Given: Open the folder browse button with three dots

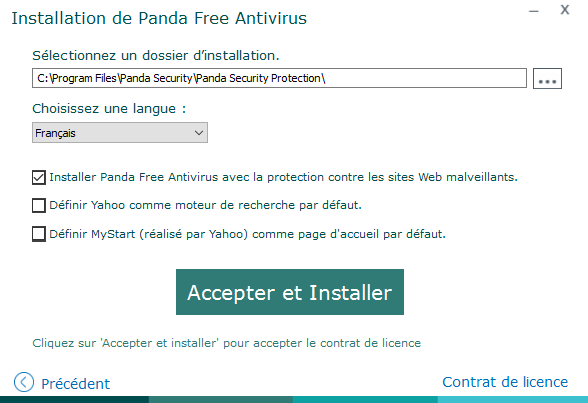Looking at the screenshot, I should (x=547, y=78).
